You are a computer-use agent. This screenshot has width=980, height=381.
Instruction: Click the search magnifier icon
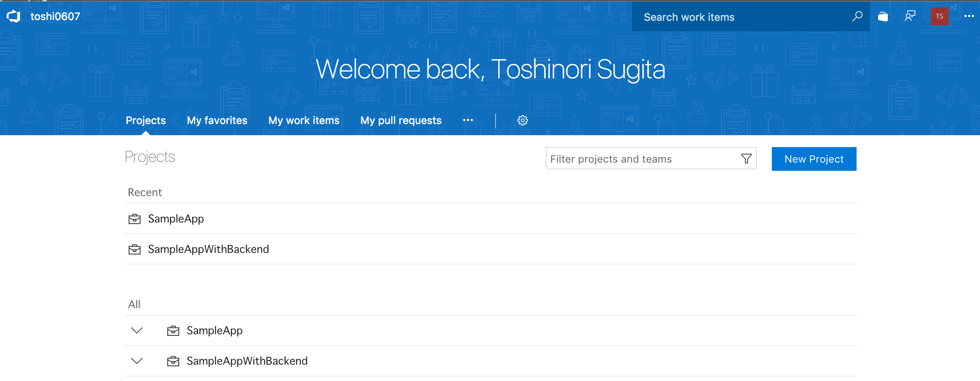(857, 16)
